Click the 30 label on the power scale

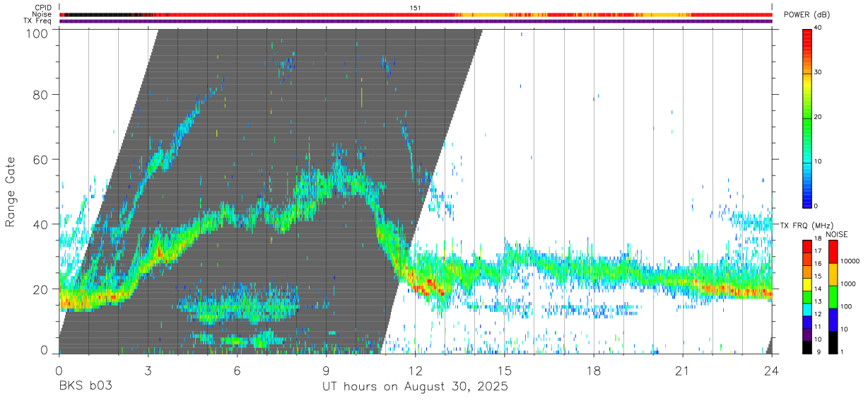pos(817,73)
